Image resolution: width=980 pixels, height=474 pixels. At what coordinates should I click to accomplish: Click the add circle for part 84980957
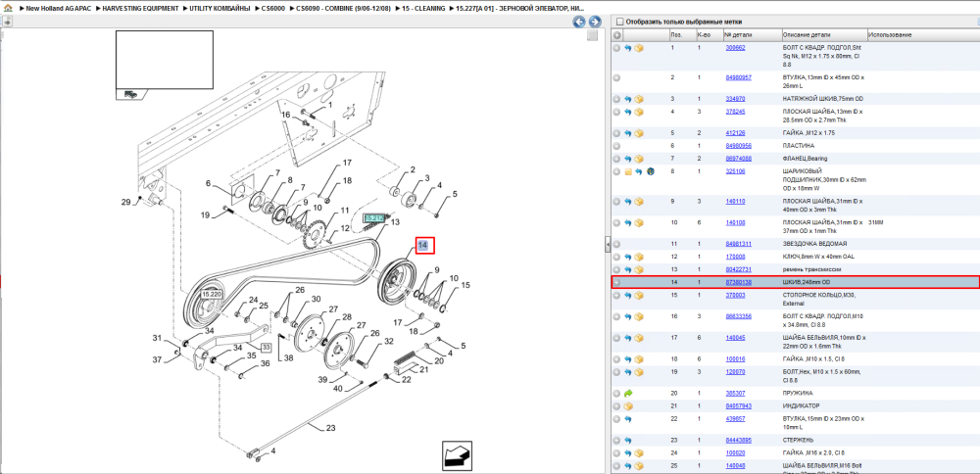616,77
